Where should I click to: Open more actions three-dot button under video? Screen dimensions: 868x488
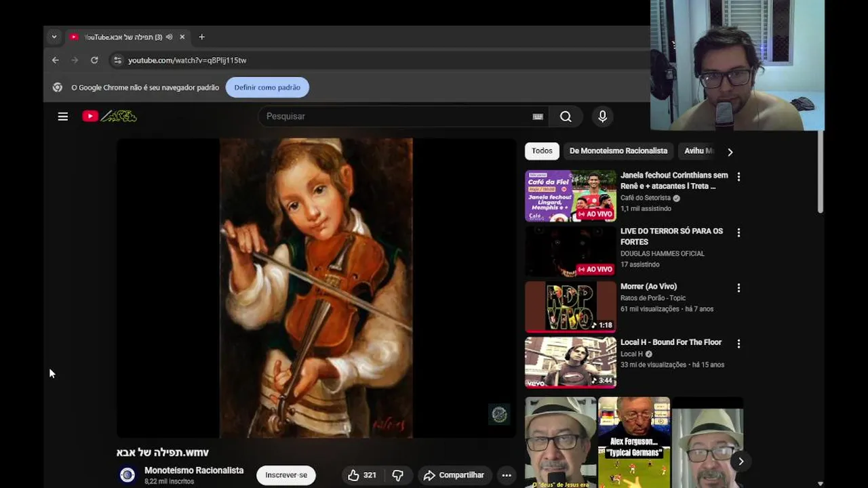coord(506,475)
